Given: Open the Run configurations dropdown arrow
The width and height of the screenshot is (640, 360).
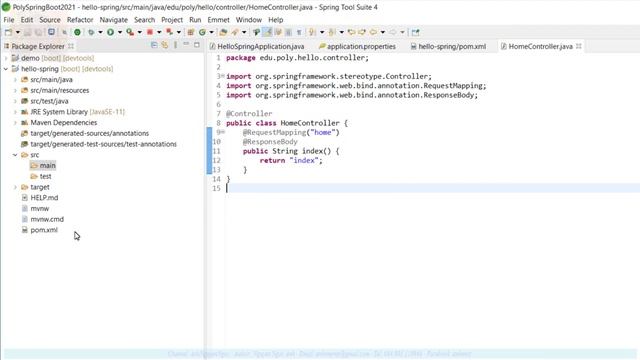Looking at the screenshot, I should point(120,32).
